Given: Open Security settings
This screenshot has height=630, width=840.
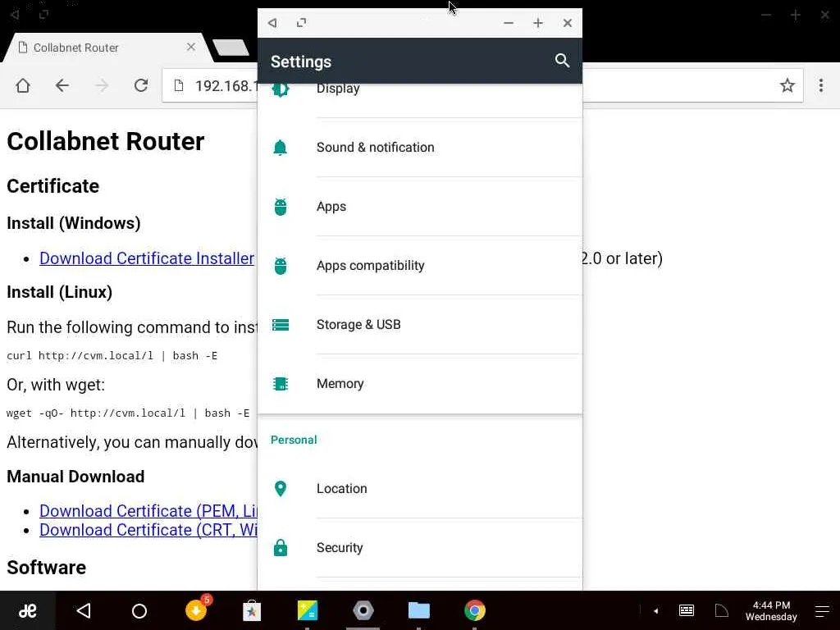Looking at the screenshot, I should pyautogui.click(x=420, y=547).
